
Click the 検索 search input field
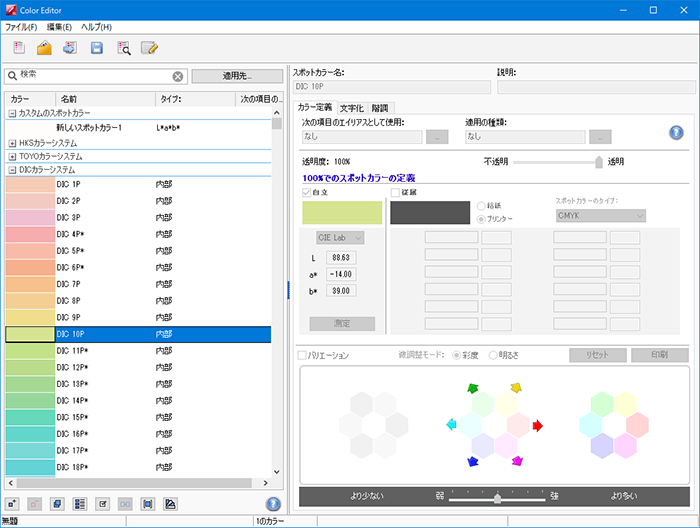[x=95, y=76]
